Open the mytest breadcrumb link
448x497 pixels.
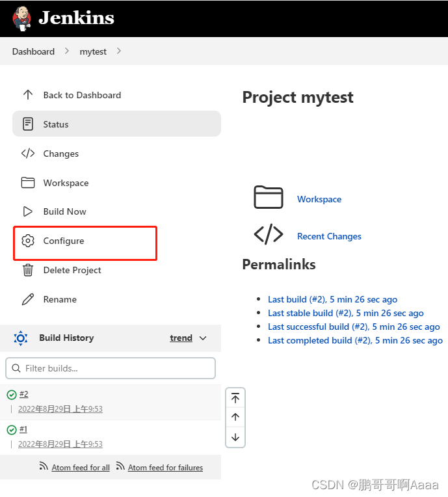(x=93, y=51)
